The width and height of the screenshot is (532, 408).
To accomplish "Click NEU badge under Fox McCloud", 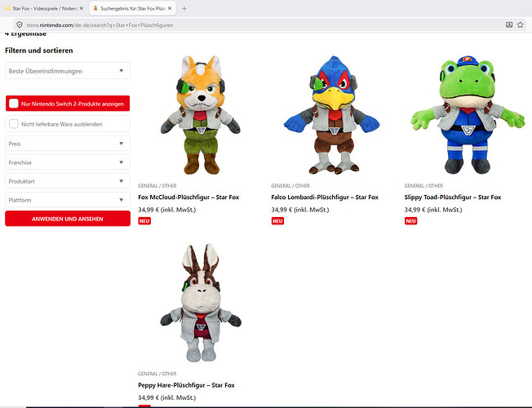I will tap(144, 221).
